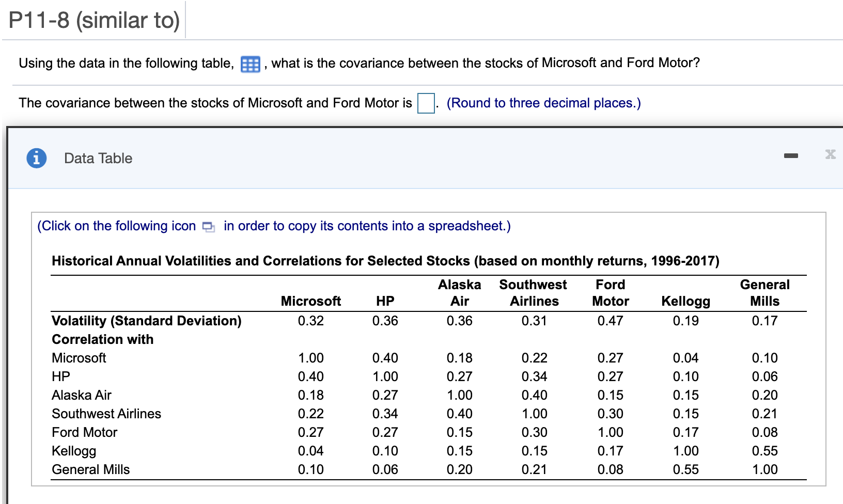Click Microsoft volatility value 0.32

point(311,321)
